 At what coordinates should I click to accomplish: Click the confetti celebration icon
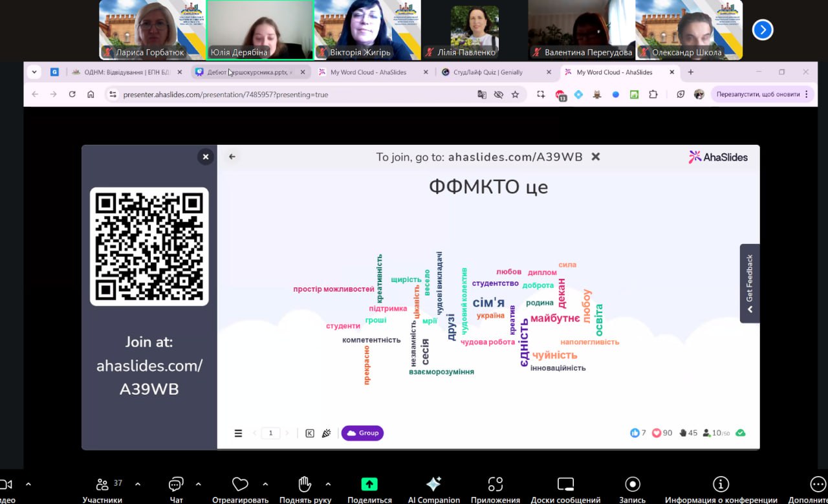pos(327,433)
